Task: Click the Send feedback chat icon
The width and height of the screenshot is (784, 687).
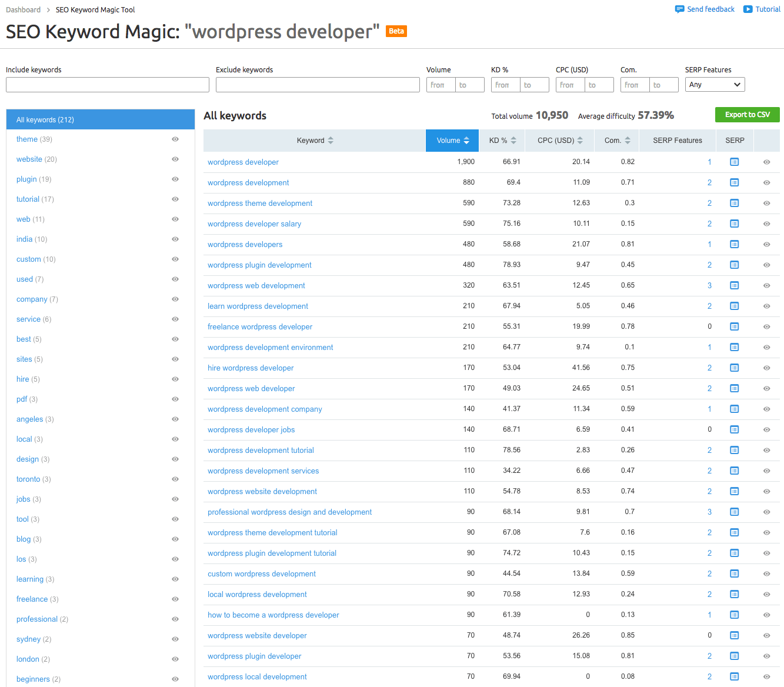Action: (x=680, y=9)
